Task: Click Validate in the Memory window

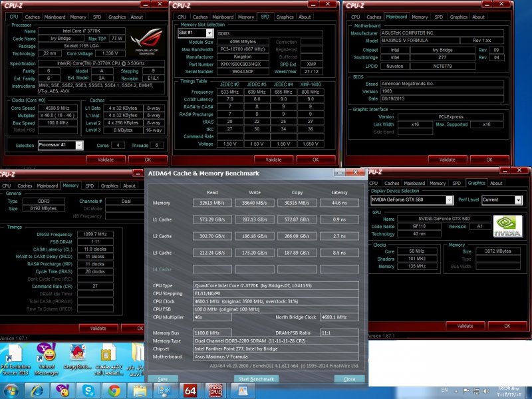Action: click(x=98, y=329)
